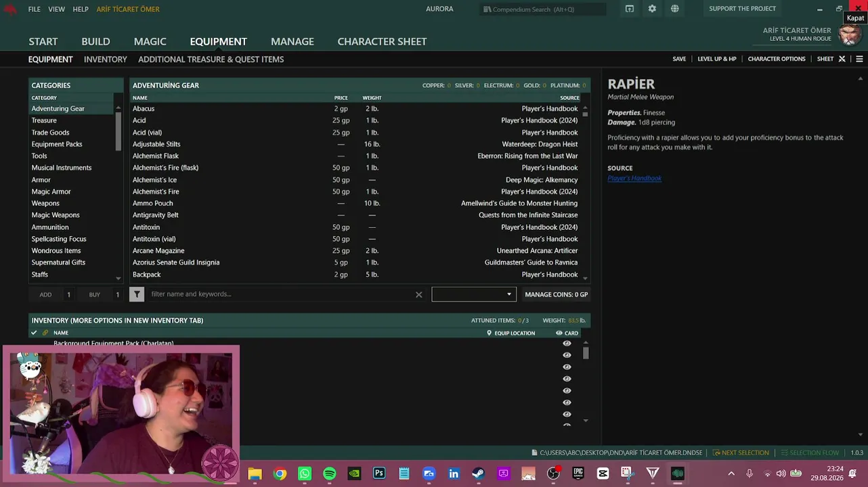Open WhatsApp from the taskbar
The height and width of the screenshot is (487, 868).
click(305, 473)
